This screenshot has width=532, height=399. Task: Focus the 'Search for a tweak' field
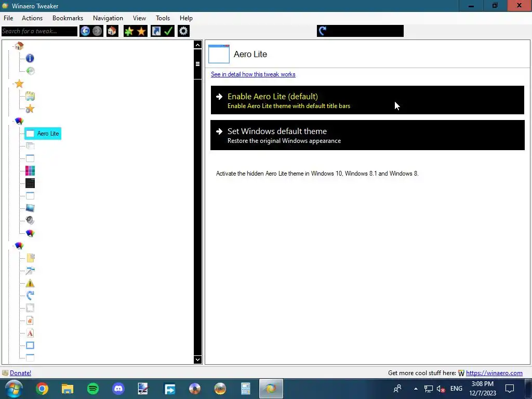(39, 31)
